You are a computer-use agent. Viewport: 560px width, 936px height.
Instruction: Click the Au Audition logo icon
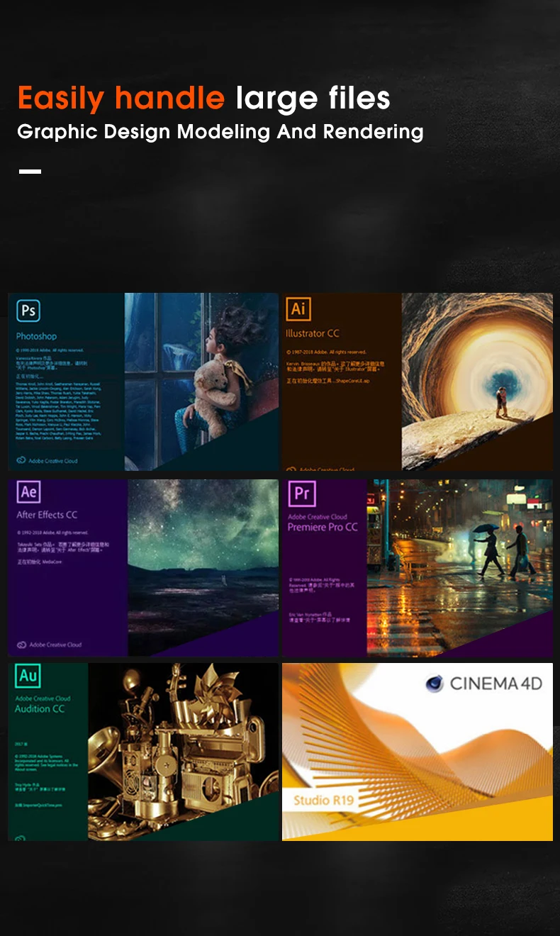28,676
